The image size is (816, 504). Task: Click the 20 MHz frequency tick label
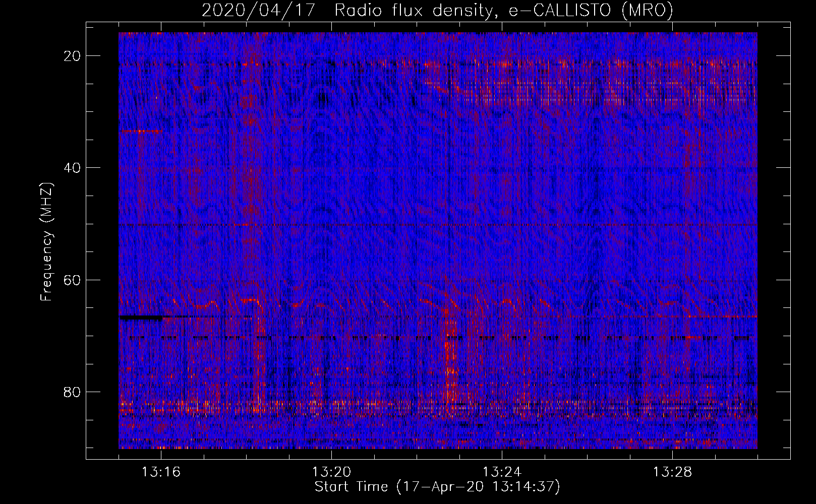[73, 56]
